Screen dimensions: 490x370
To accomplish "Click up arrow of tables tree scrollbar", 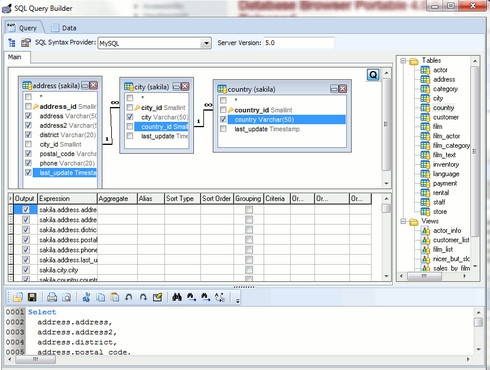I will (475, 61).
